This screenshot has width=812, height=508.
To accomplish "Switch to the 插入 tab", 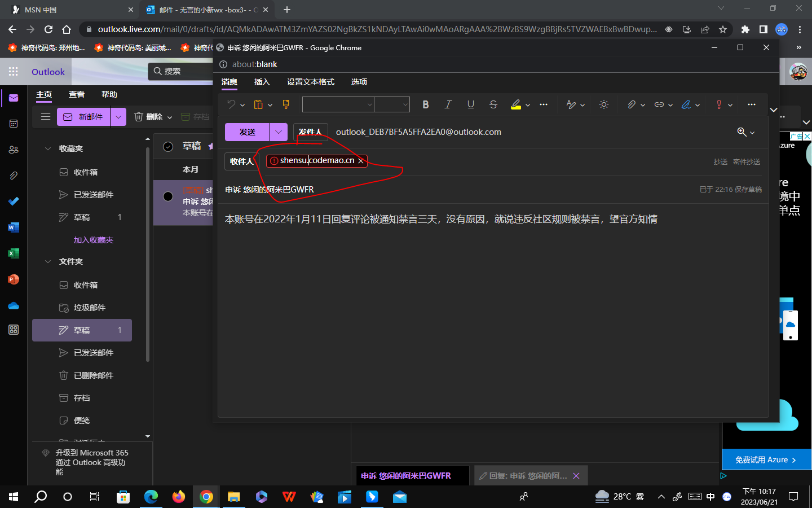I will [262, 82].
